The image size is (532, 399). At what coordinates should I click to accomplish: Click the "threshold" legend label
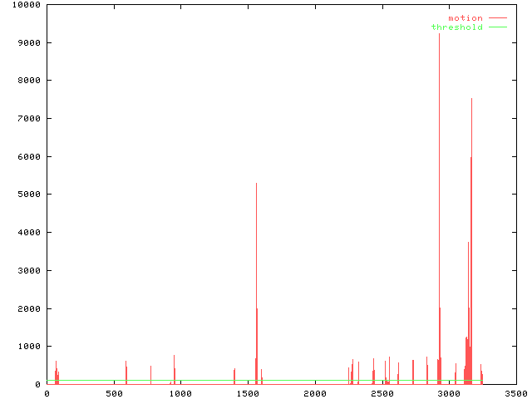click(456, 27)
